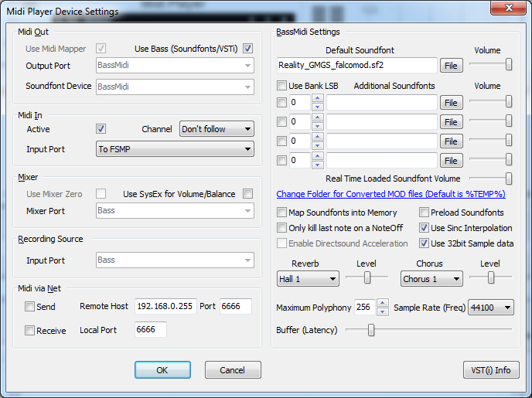Enable Use Bank LSB checkbox

coord(281,86)
